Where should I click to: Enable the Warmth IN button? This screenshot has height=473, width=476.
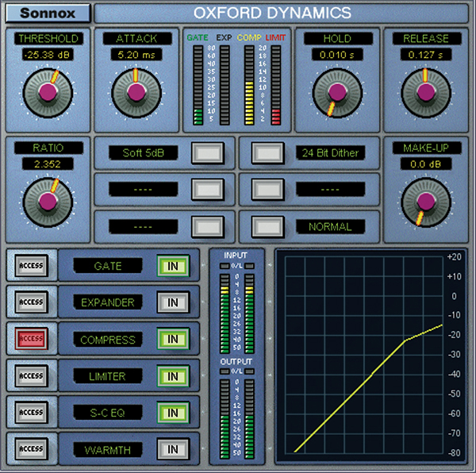point(171,449)
